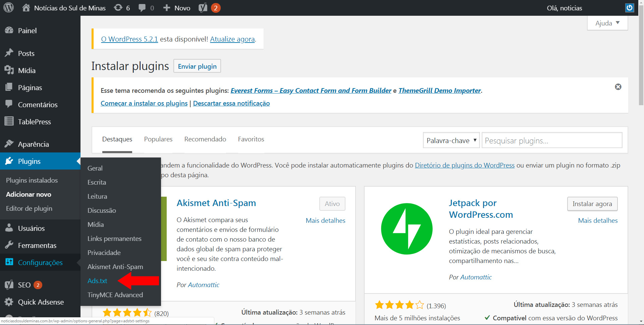Click the Atualize agora link
Screen dimensions: 644x325
click(232, 39)
